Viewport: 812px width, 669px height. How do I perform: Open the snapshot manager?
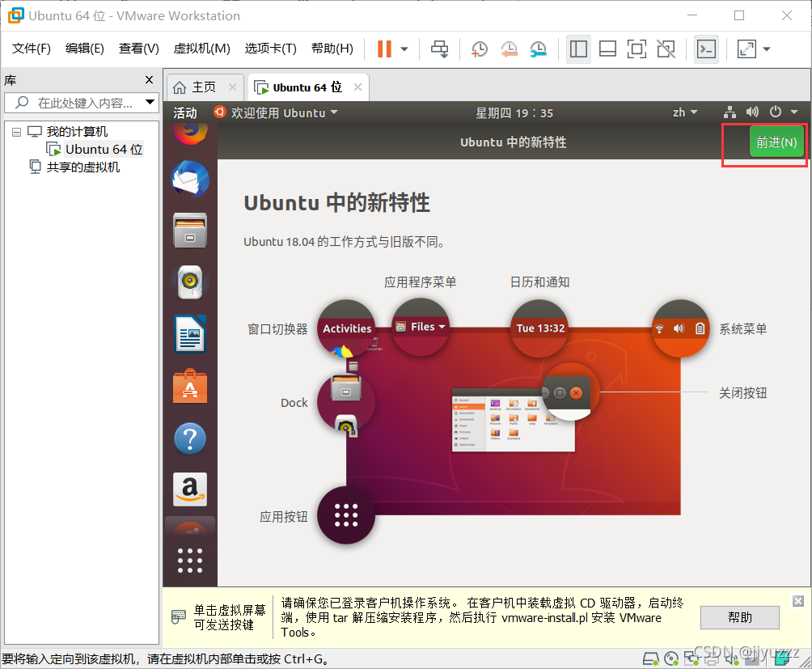coord(538,49)
